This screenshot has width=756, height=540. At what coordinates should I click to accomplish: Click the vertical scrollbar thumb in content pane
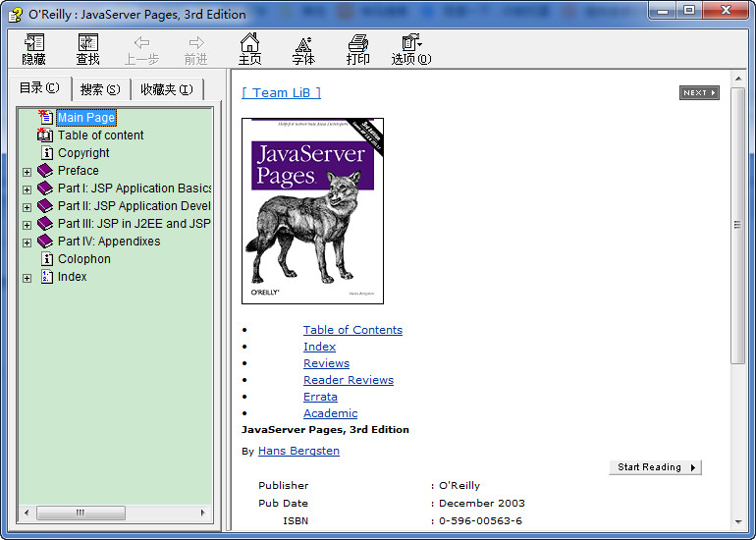738,226
